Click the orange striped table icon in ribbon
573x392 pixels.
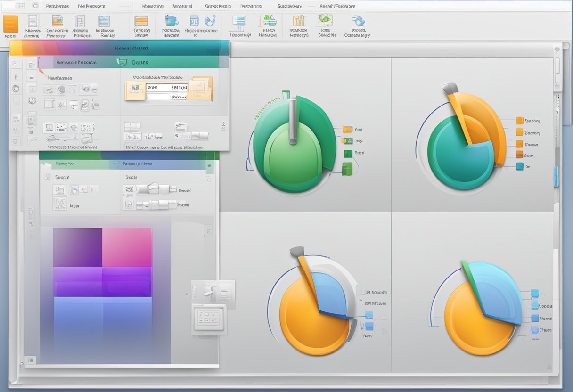click(141, 22)
